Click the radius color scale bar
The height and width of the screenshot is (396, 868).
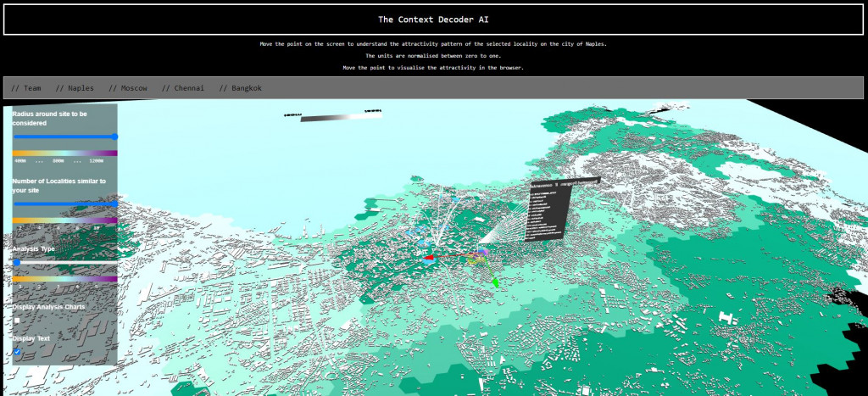click(x=65, y=153)
